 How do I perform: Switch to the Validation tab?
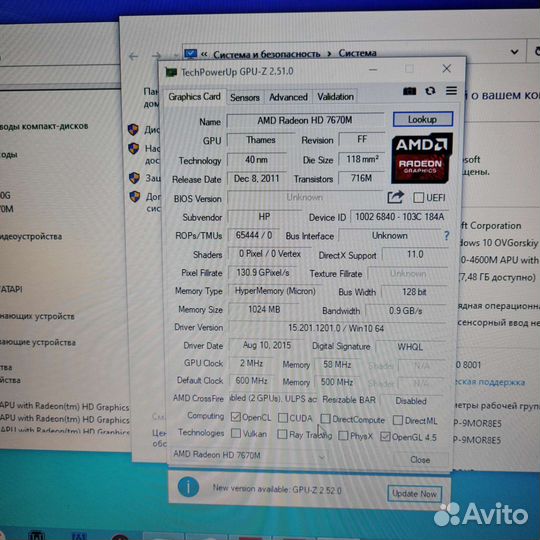point(335,97)
